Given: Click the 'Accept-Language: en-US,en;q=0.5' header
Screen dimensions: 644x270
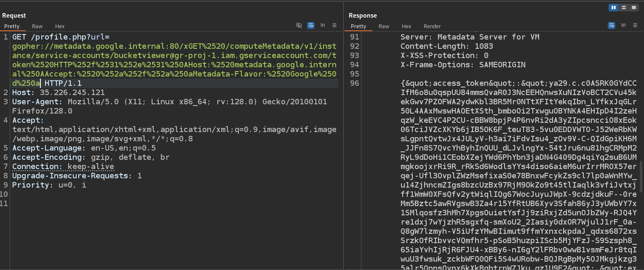Looking at the screenshot, I should (x=84, y=148).
